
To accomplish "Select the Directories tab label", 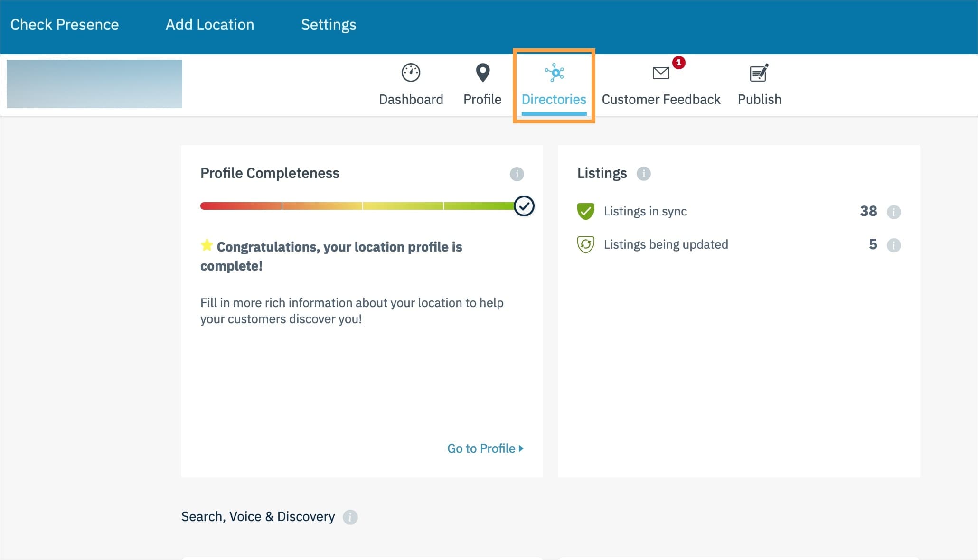I will [554, 99].
